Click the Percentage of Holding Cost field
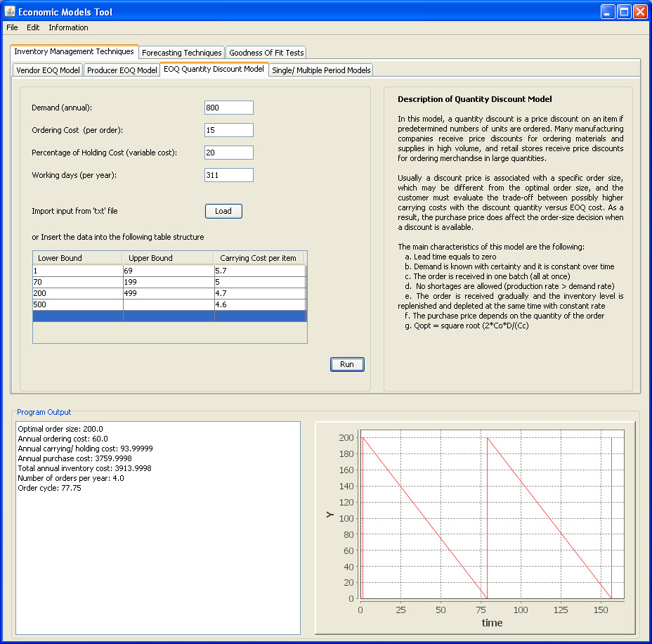 tap(229, 153)
